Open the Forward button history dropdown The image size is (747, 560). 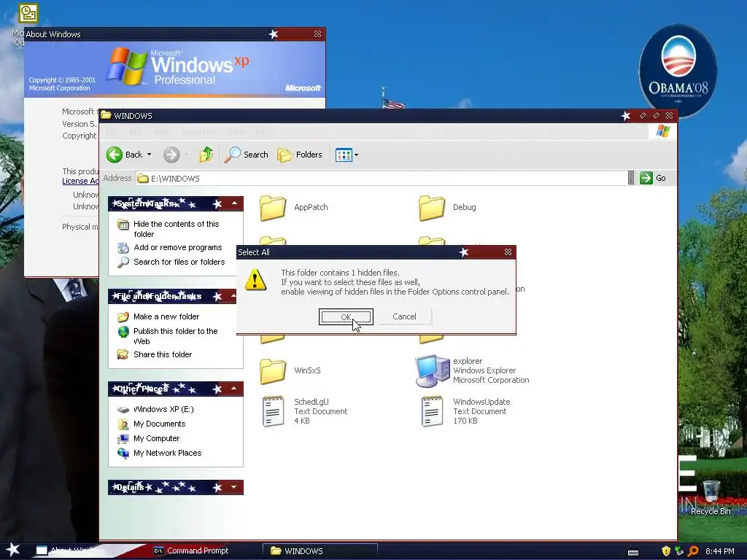pos(186,155)
